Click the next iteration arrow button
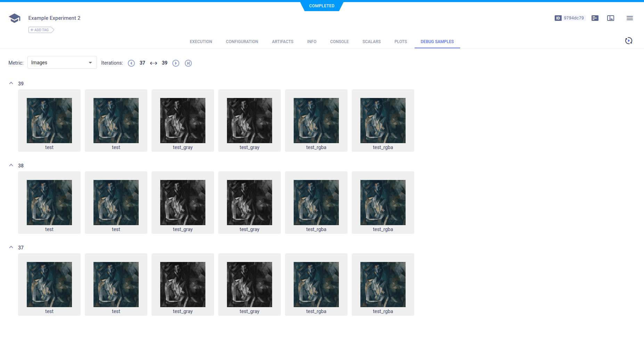Image resolution: width=644 pixels, height=353 pixels. coord(176,63)
